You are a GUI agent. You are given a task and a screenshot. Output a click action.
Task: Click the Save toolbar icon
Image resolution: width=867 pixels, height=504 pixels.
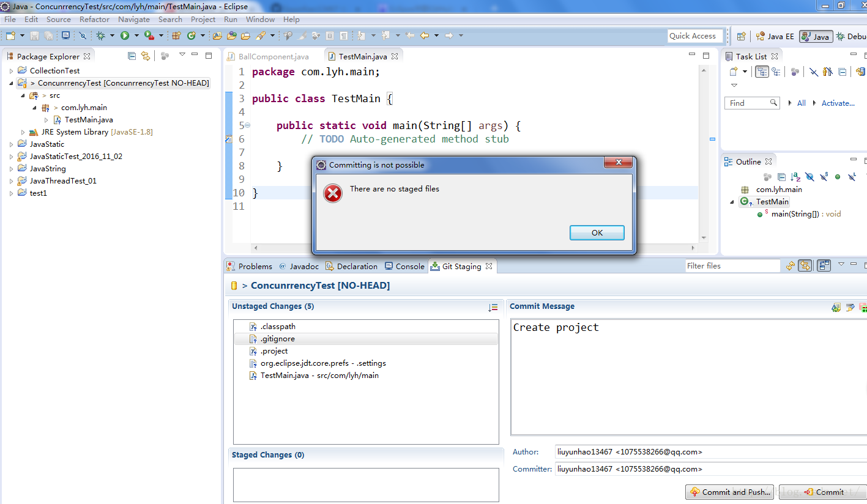point(34,35)
